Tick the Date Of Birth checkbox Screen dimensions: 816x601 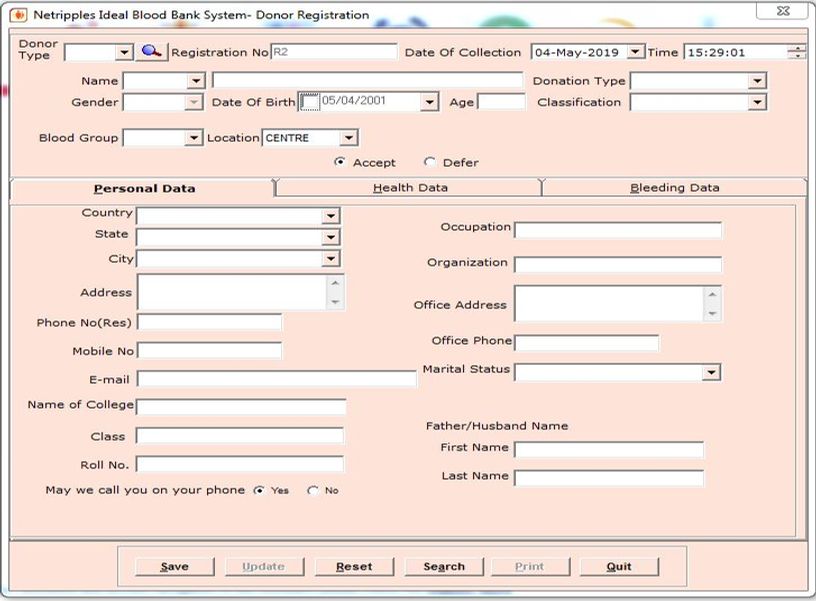pos(310,101)
